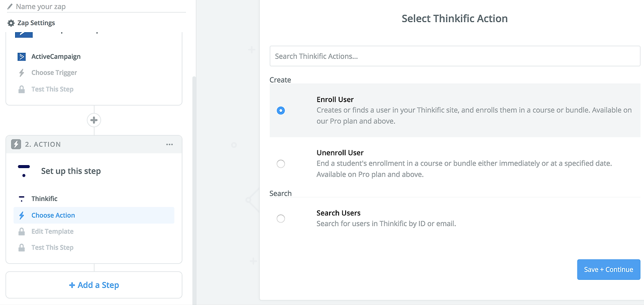Click the large Thinkific logo icon
This screenshot has width=644, height=305.
click(24, 171)
